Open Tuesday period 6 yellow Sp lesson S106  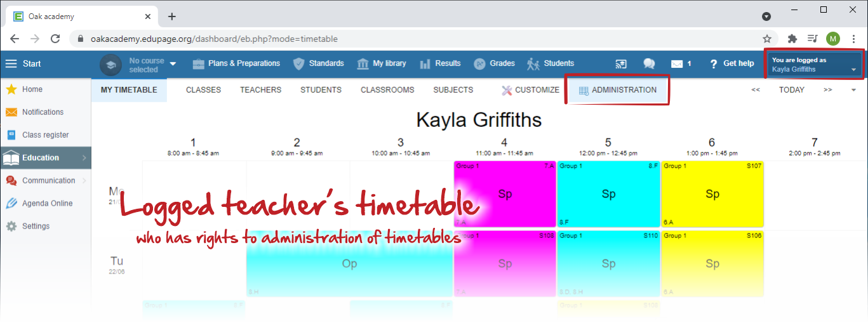pyautogui.click(x=712, y=263)
